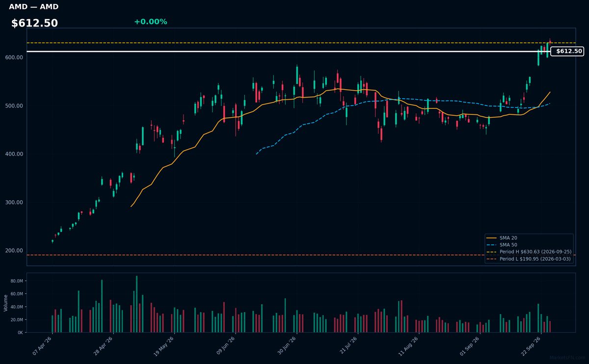Click the 19 May '26 date label

(164, 346)
